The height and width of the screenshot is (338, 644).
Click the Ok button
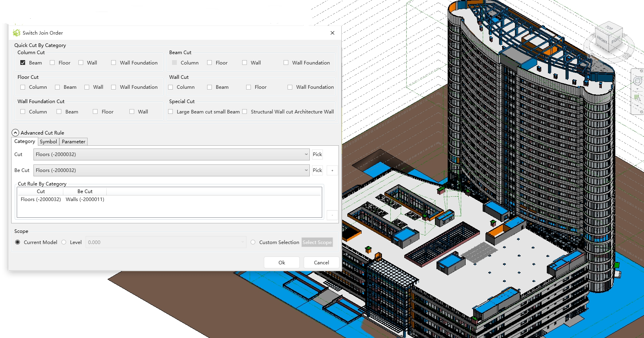282,262
